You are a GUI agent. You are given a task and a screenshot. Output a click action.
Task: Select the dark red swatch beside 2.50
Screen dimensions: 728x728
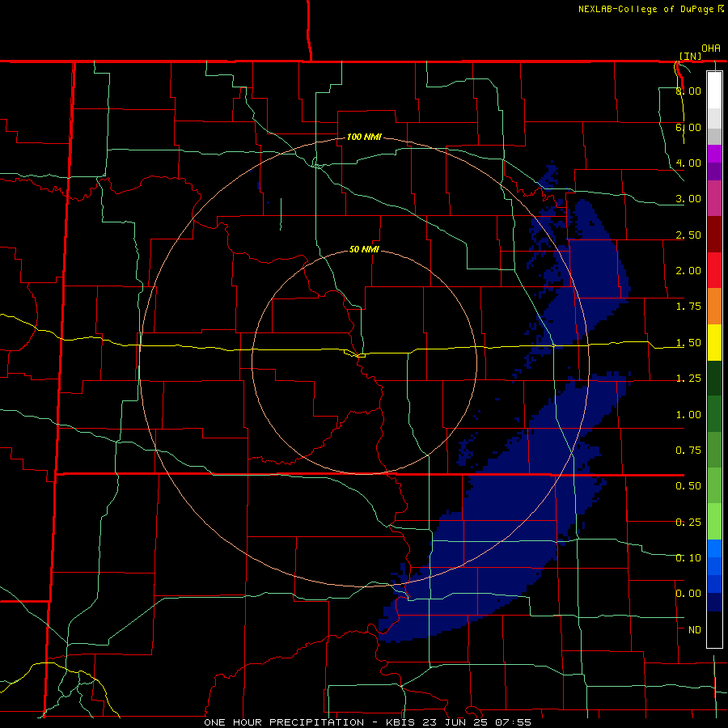[714, 235]
